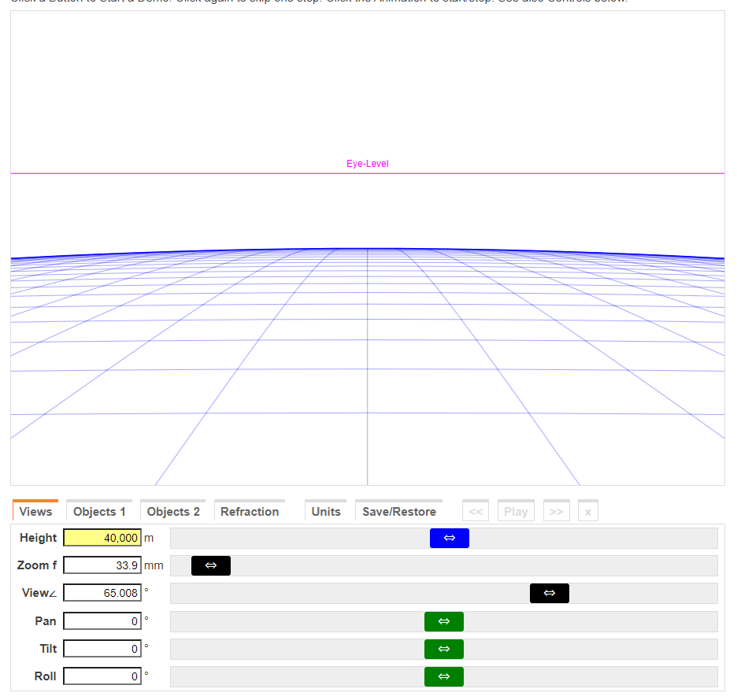737x700 pixels.
Task: Click the x stop button
Action: coord(587,511)
